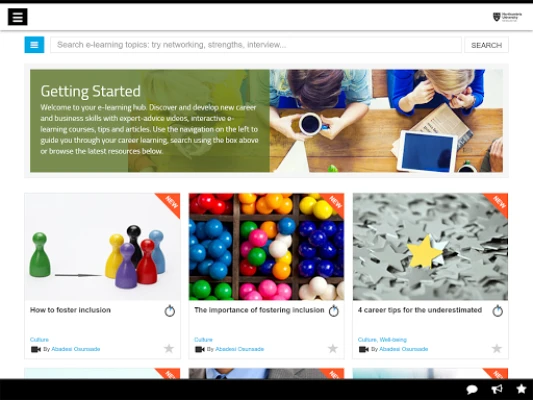
Task: Open favorites star in bottom bar
Action: (521, 389)
